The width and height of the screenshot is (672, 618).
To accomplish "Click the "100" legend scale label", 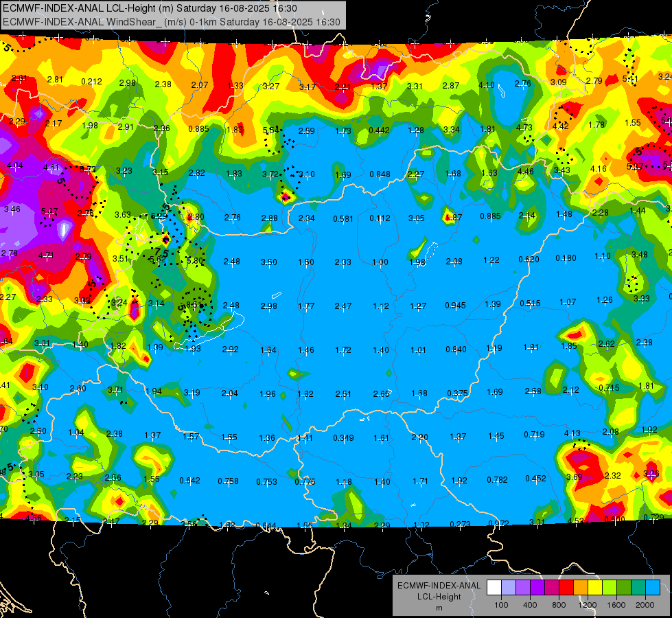I will pyautogui.click(x=501, y=605).
